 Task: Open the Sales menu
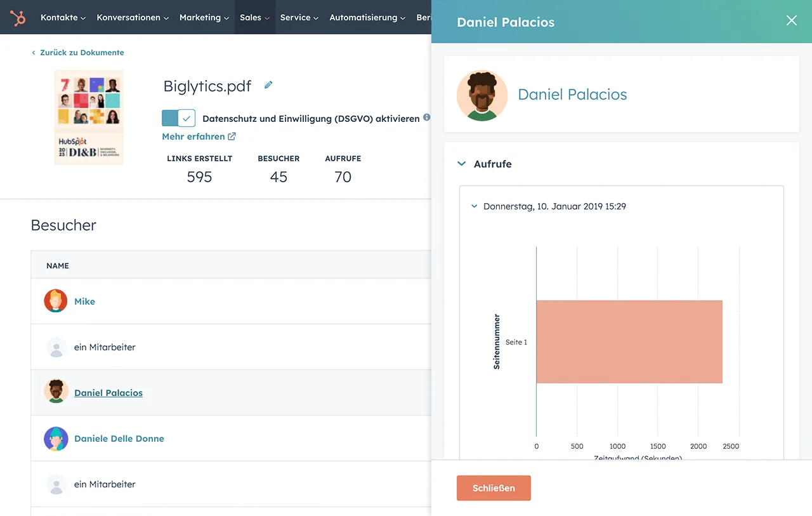(x=254, y=17)
